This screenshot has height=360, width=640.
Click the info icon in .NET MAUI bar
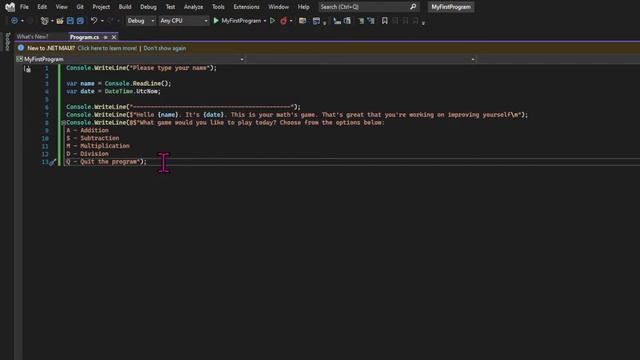point(21,48)
